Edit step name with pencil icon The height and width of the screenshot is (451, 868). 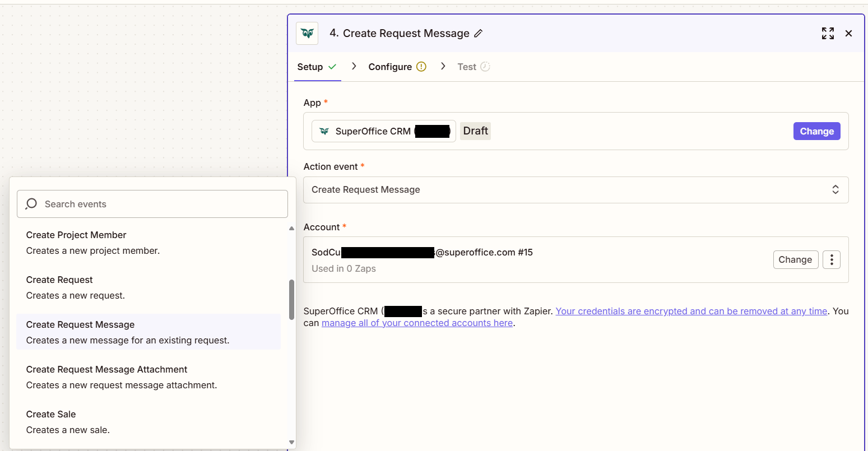click(478, 34)
